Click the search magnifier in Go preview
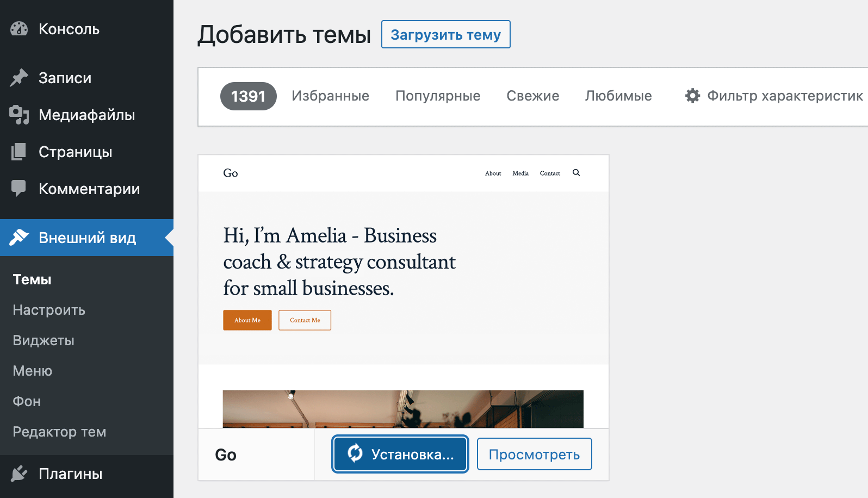Viewport: 868px width, 498px height. (576, 173)
